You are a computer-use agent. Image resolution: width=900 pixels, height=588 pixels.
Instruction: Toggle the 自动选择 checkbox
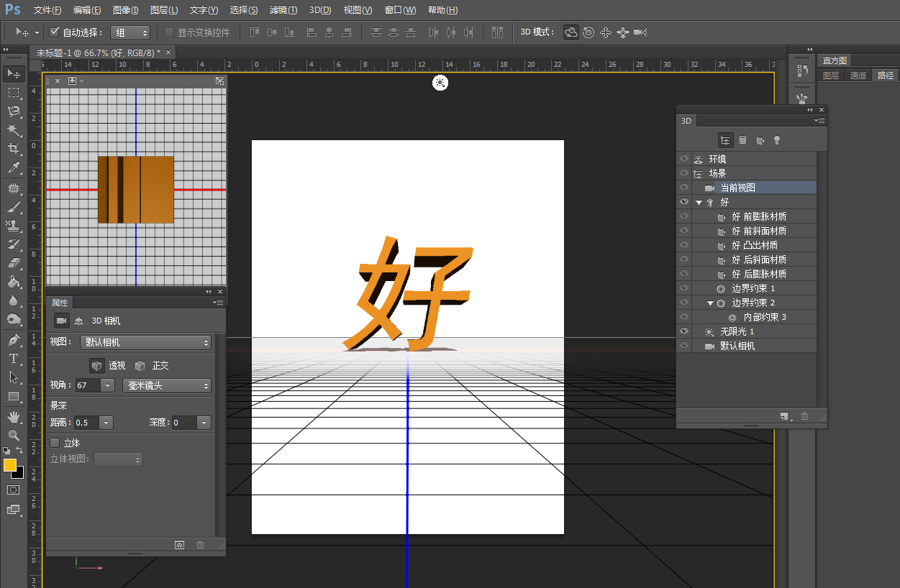pos(55,32)
